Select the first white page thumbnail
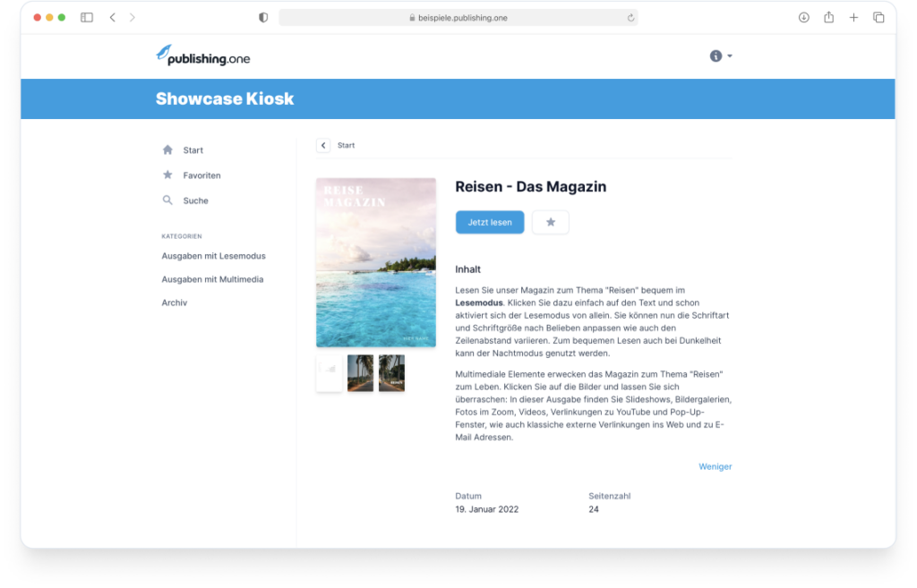 [x=329, y=373]
